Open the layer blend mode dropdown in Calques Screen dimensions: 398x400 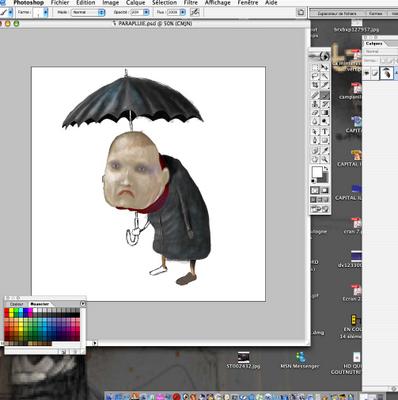pyautogui.click(x=380, y=52)
